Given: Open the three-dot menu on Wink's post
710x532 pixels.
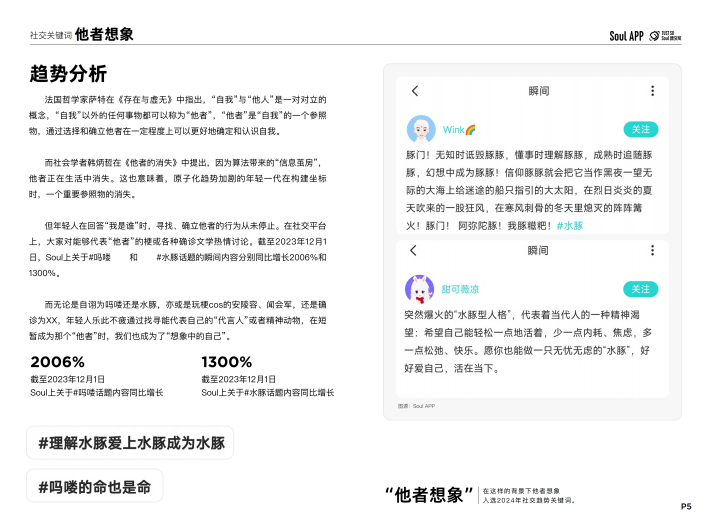Looking at the screenshot, I should click(x=653, y=91).
